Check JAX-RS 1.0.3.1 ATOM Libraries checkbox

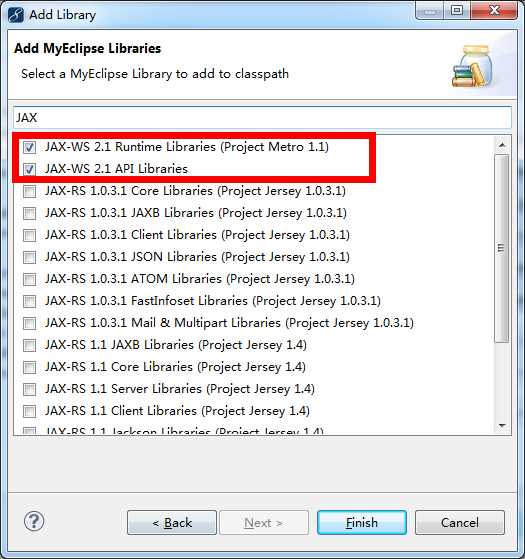pyautogui.click(x=29, y=279)
